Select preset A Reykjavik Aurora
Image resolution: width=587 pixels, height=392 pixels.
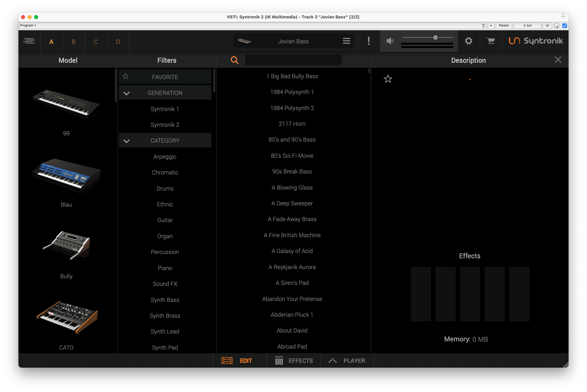click(x=292, y=267)
